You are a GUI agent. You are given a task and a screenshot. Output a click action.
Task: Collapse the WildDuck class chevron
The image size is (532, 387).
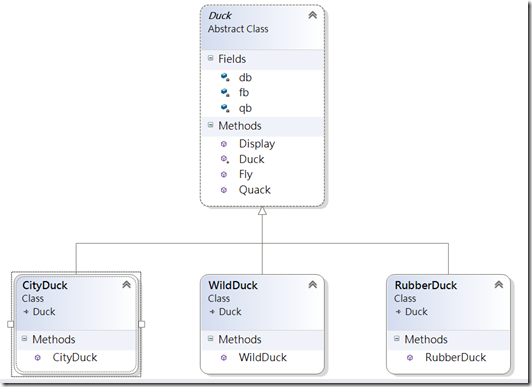(x=312, y=285)
